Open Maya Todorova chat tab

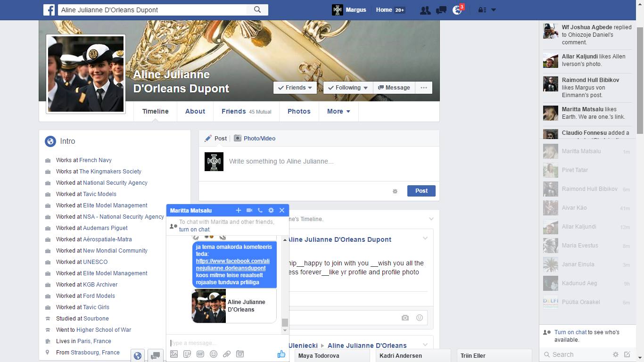[x=331, y=356]
